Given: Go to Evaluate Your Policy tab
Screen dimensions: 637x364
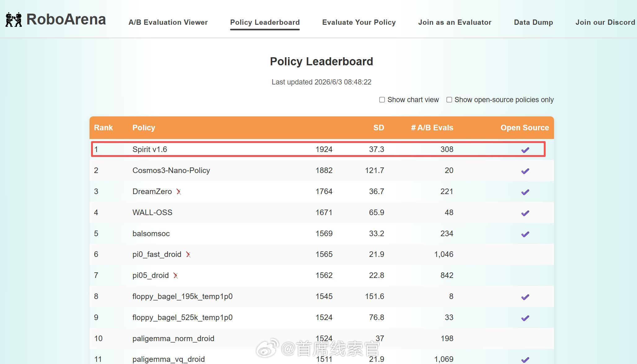Looking at the screenshot, I should [359, 22].
